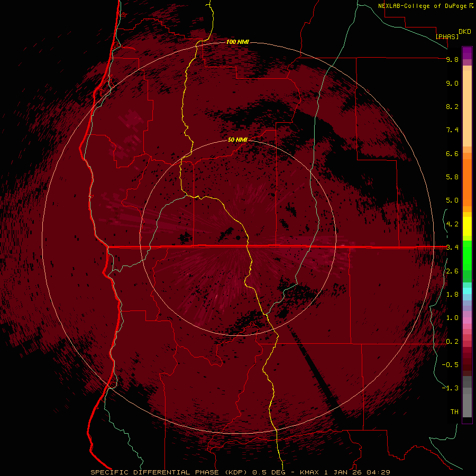Viewport: 476px width, 476px height.
Task: Click the 5.8 scale value
Action: click(x=452, y=177)
